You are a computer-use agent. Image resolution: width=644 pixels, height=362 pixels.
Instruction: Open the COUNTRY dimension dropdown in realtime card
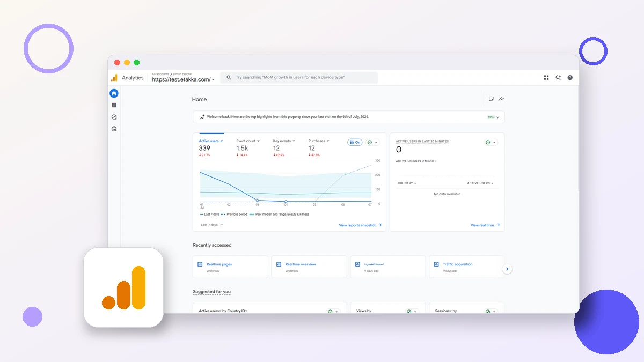(407, 183)
